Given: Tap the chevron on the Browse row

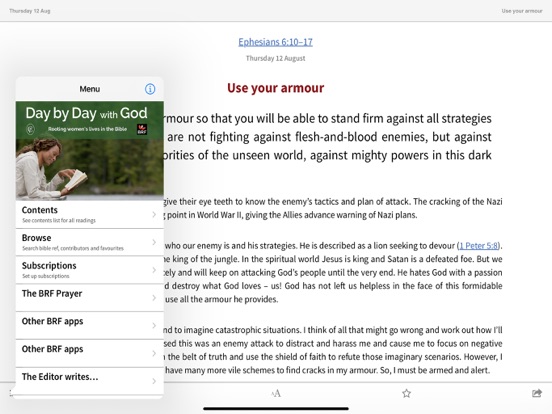Looking at the screenshot, I should (x=154, y=242).
